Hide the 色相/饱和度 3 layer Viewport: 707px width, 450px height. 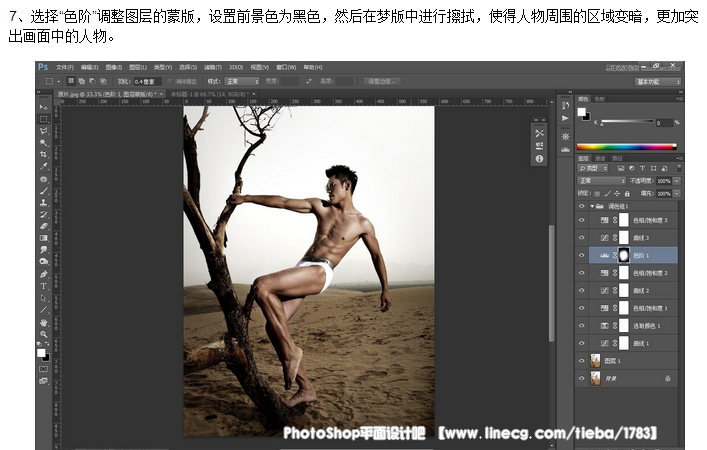tap(581, 220)
